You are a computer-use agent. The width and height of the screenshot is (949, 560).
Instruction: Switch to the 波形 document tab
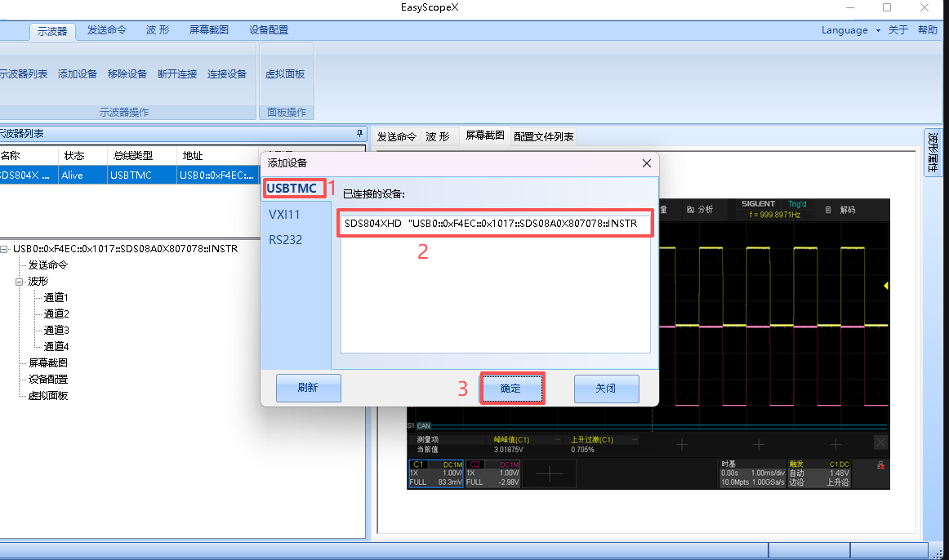pos(438,136)
